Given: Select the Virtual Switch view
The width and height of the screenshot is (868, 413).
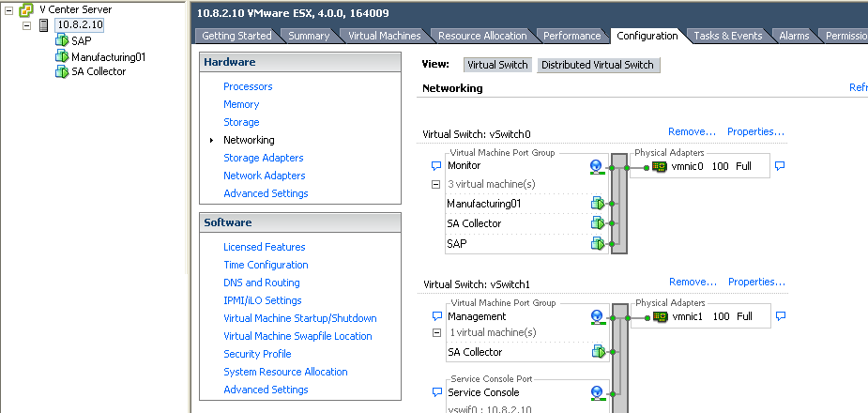Looking at the screenshot, I should tap(497, 65).
